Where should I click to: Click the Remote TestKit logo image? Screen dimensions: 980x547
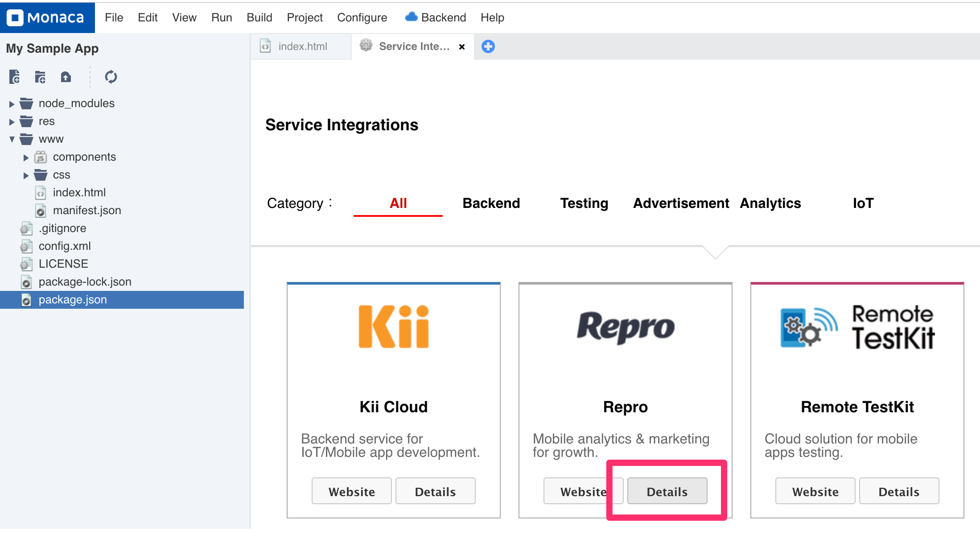tap(857, 327)
